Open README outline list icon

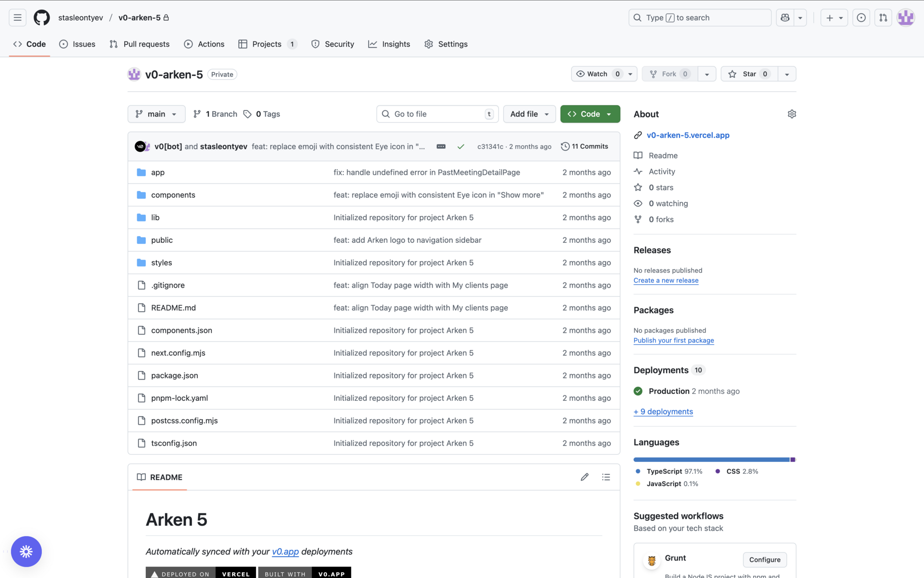click(606, 477)
